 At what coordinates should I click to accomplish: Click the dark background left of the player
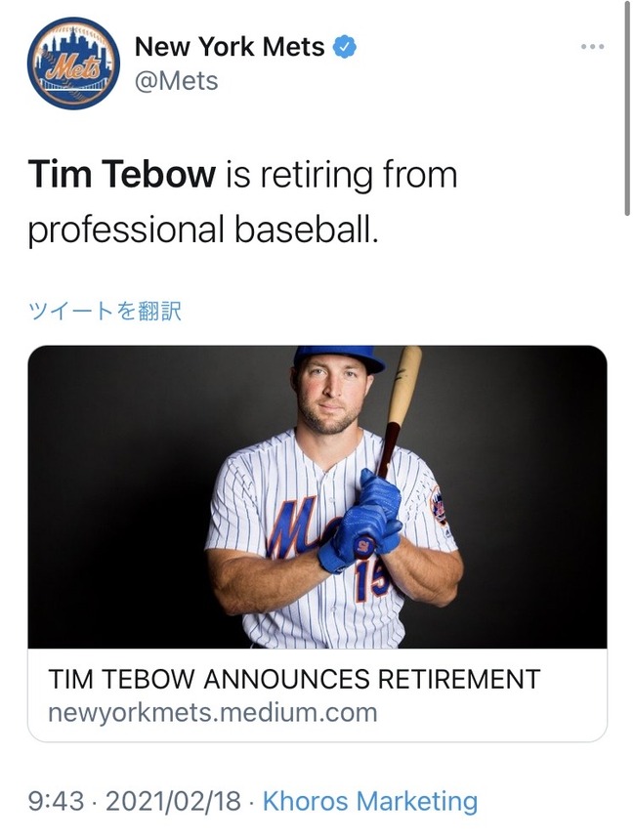[x=118, y=496]
